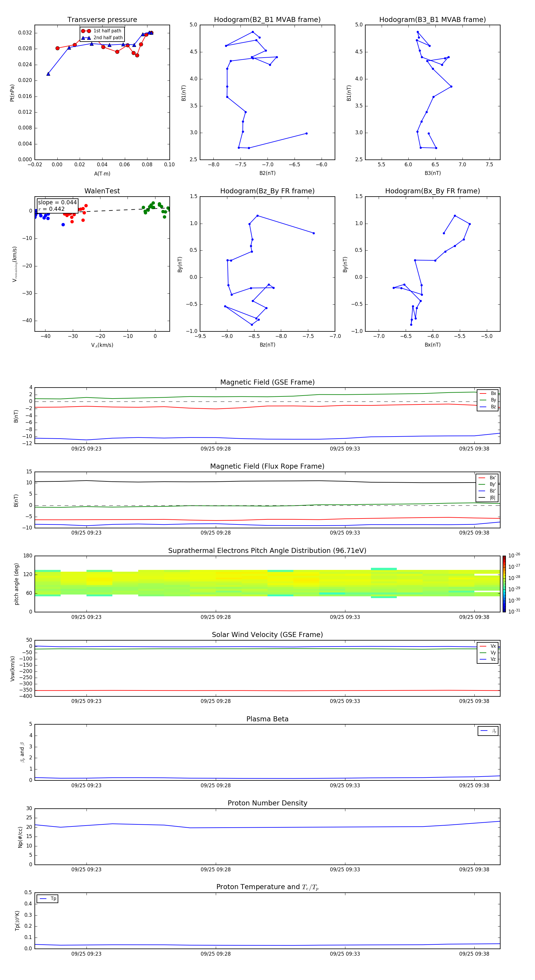The image size is (535, 980).
Task: Click the "Hodogram(Bz_By FR frame)" title
Action: 267,191
